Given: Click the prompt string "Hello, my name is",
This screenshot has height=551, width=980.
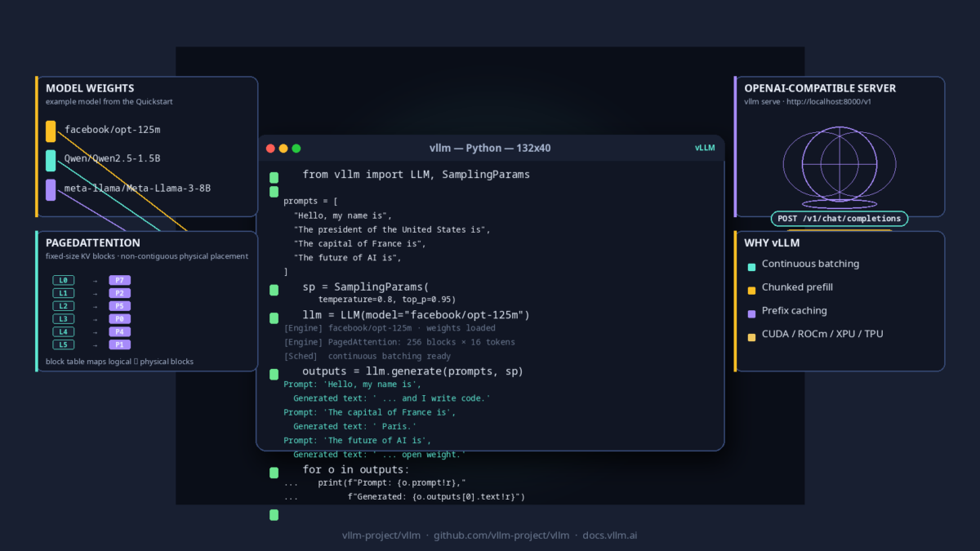Looking at the screenshot, I should pos(343,216).
